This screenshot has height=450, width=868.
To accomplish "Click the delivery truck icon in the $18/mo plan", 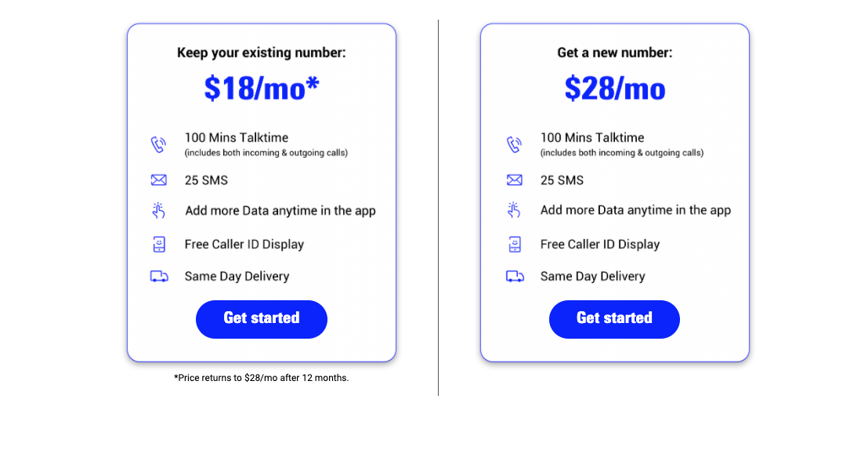I will [159, 276].
